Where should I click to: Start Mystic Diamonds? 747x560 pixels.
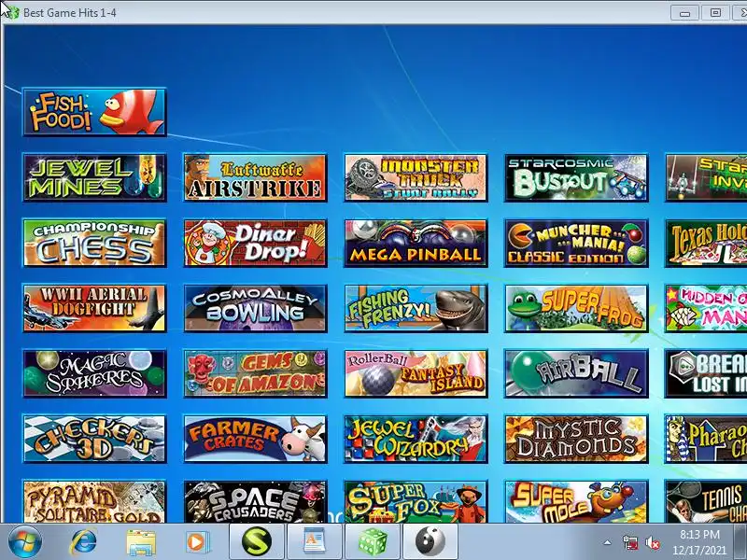[576, 439]
